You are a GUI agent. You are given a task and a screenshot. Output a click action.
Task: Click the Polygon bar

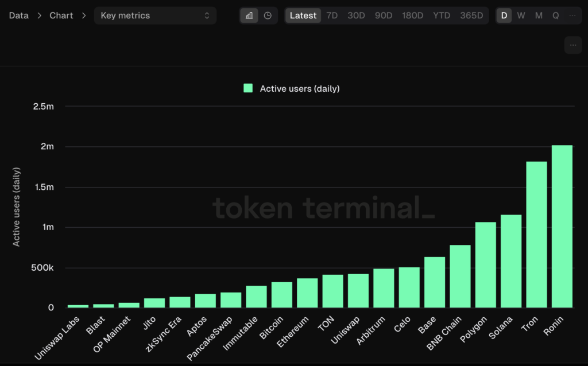(x=485, y=265)
